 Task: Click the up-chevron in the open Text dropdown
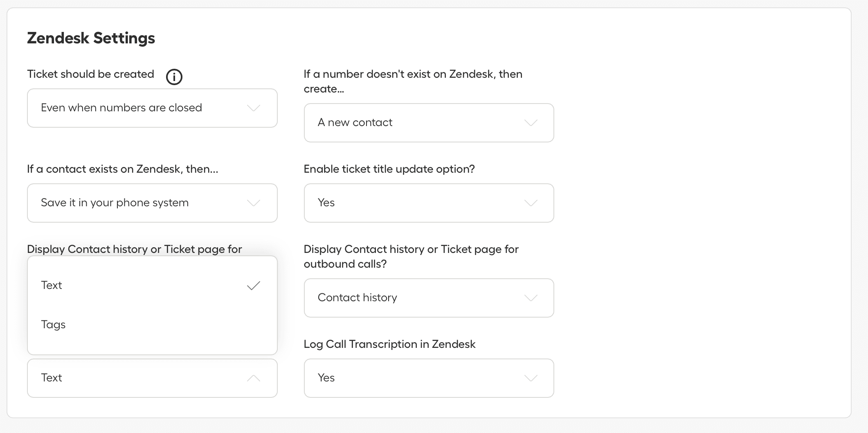(254, 378)
